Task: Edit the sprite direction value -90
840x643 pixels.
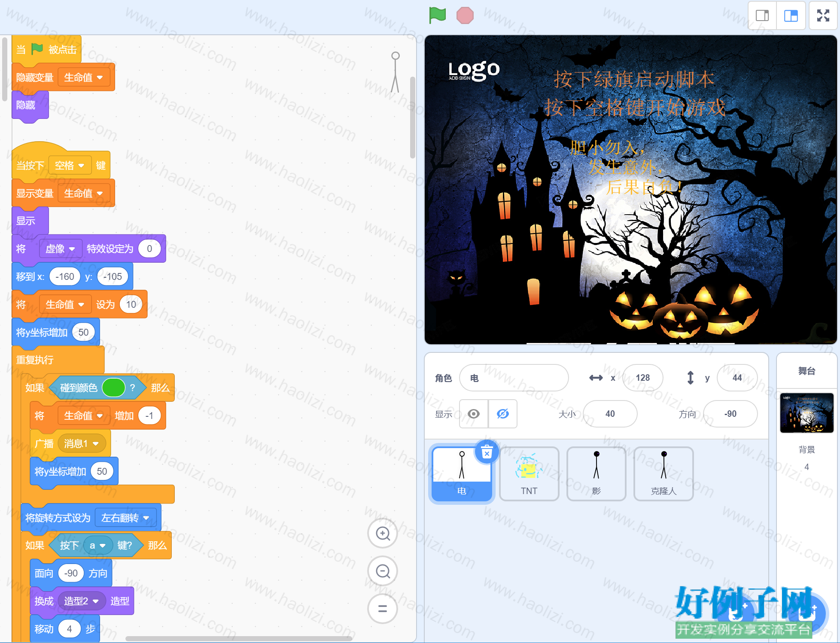Action: [730, 414]
